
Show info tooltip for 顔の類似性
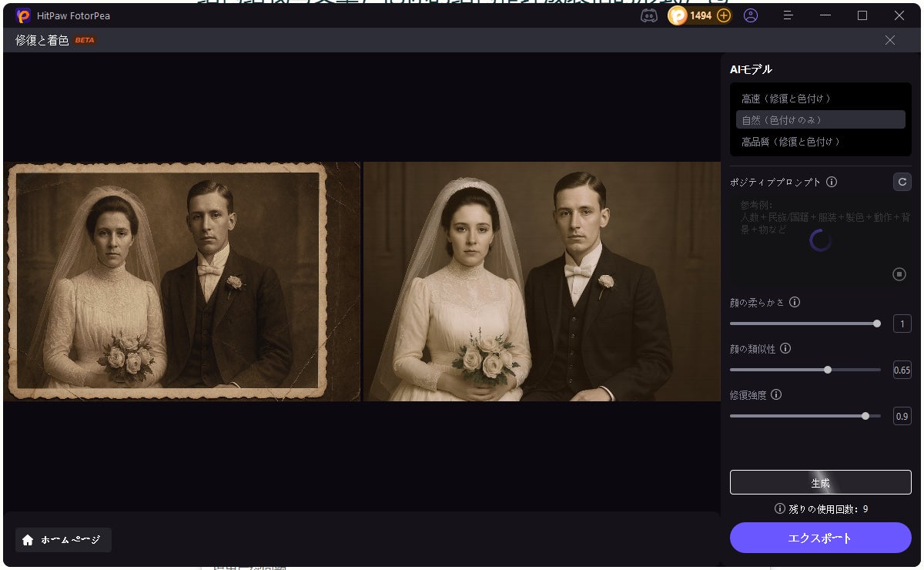(x=785, y=349)
